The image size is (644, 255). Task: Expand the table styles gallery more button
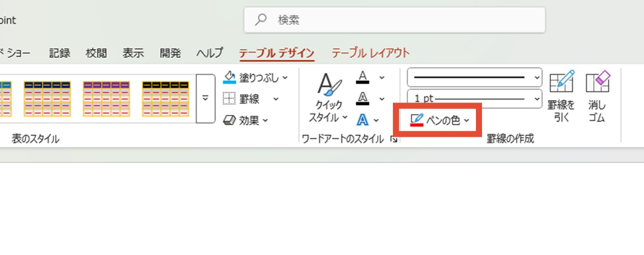[x=205, y=99]
